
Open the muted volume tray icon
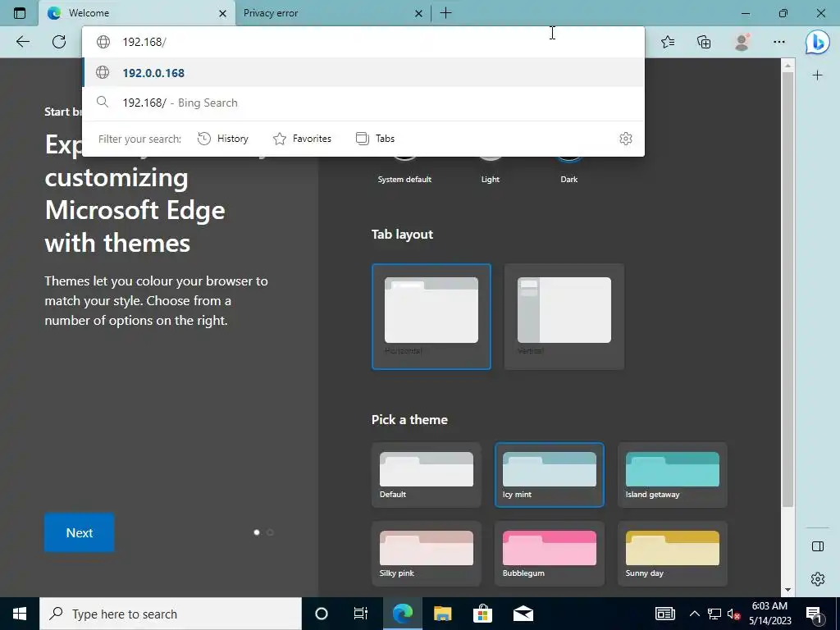tap(734, 614)
